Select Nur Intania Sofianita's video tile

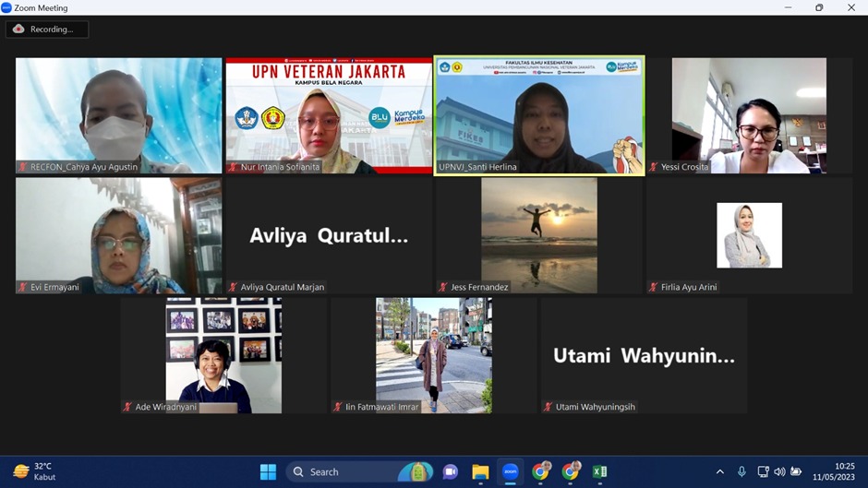click(329, 115)
